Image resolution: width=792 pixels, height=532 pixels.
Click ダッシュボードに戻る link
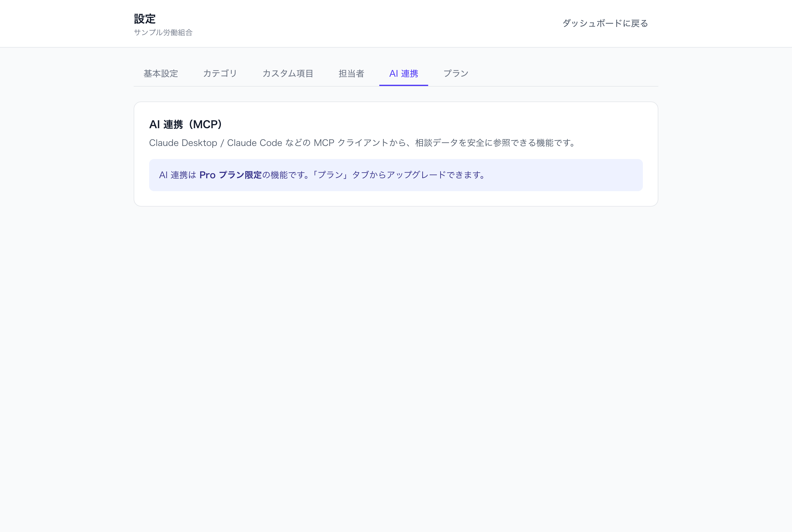tap(605, 24)
